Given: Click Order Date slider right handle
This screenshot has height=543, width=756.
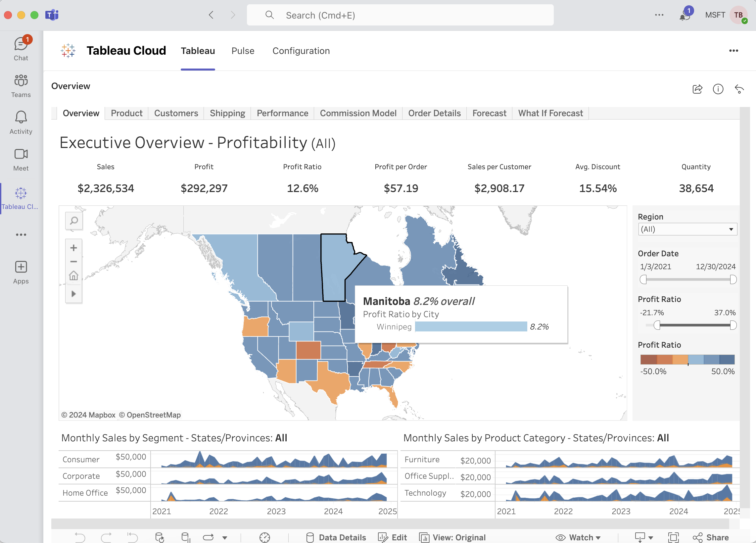Looking at the screenshot, I should pyautogui.click(x=733, y=279).
